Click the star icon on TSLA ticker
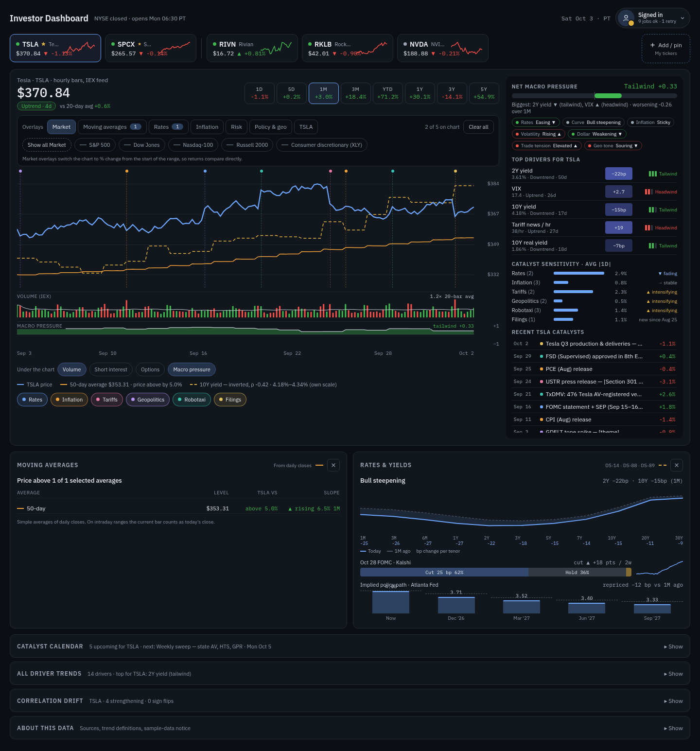Screen dimensions: 700x751 [x=43, y=44]
